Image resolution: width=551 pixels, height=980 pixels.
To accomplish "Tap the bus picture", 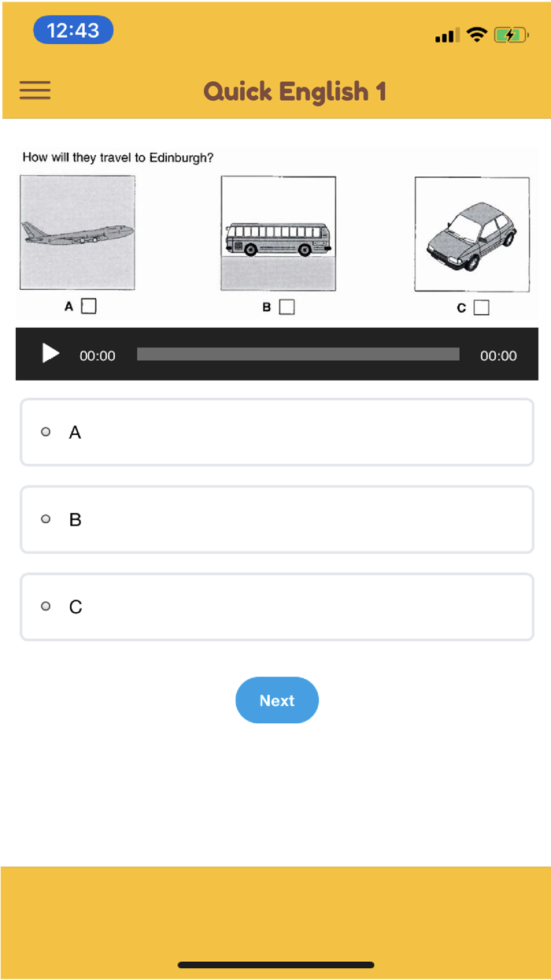I will [279, 234].
